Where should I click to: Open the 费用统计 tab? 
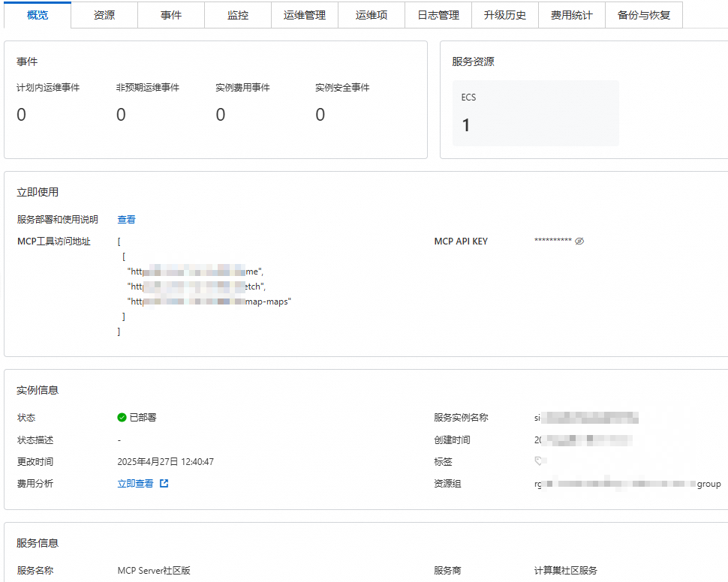pyautogui.click(x=572, y=15)
